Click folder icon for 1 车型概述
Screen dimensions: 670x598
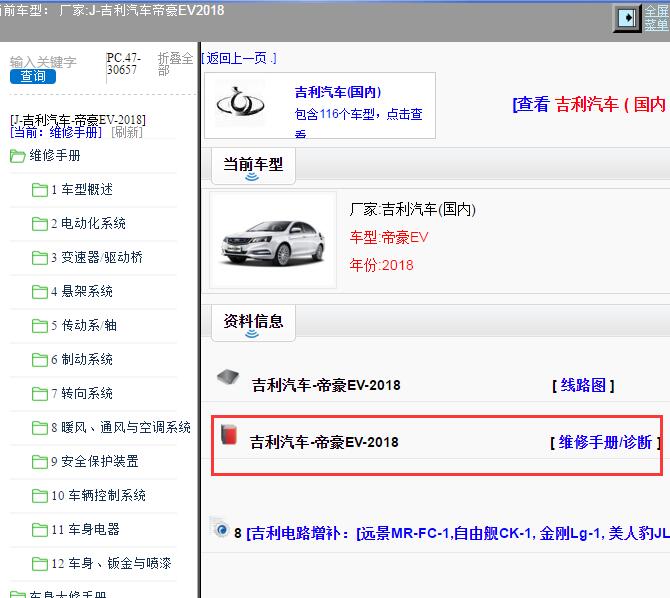40,189
